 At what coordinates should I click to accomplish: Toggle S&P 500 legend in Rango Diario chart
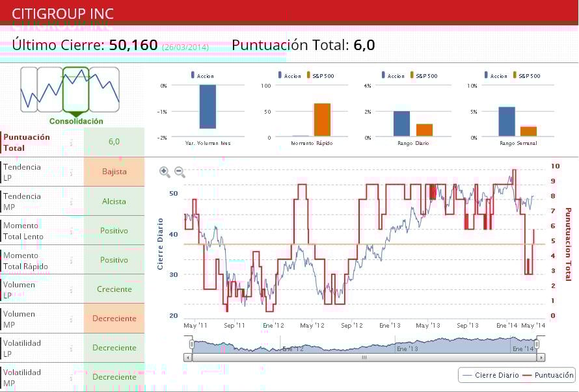pyautogui.click(x=424, y=75)
